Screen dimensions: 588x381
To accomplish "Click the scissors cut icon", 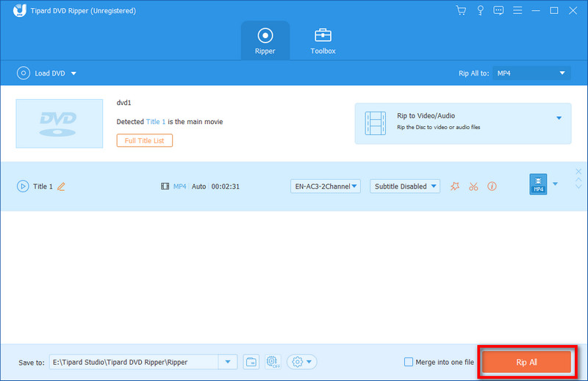I will (473, 186).
